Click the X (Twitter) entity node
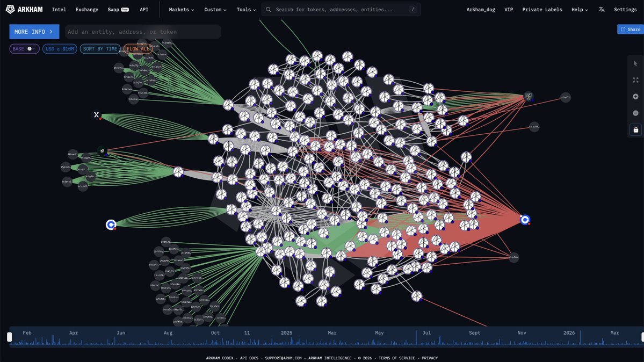 [97, 115]
